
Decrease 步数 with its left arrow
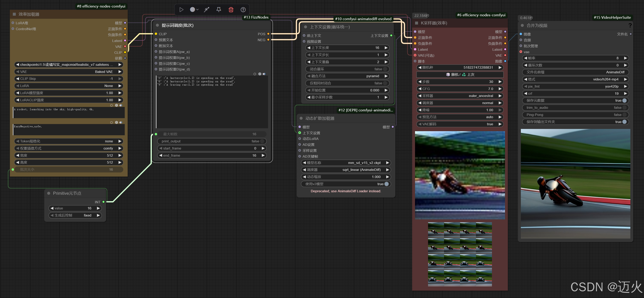[420, 81]
